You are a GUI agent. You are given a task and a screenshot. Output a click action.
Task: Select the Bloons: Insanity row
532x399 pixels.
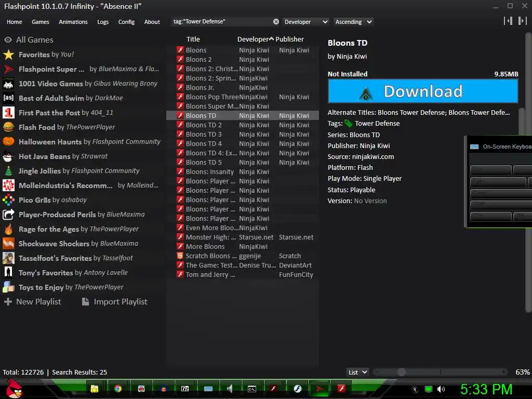point(243,171)
